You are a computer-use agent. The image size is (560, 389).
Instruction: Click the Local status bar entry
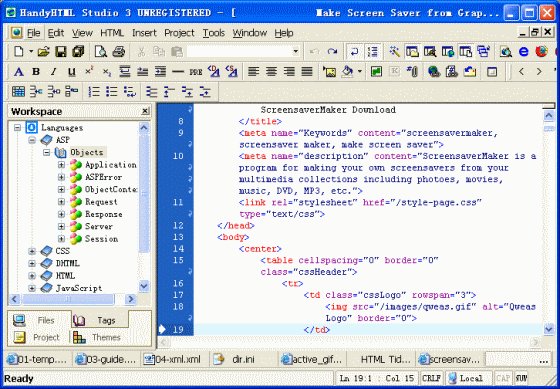tap(468, 378)
